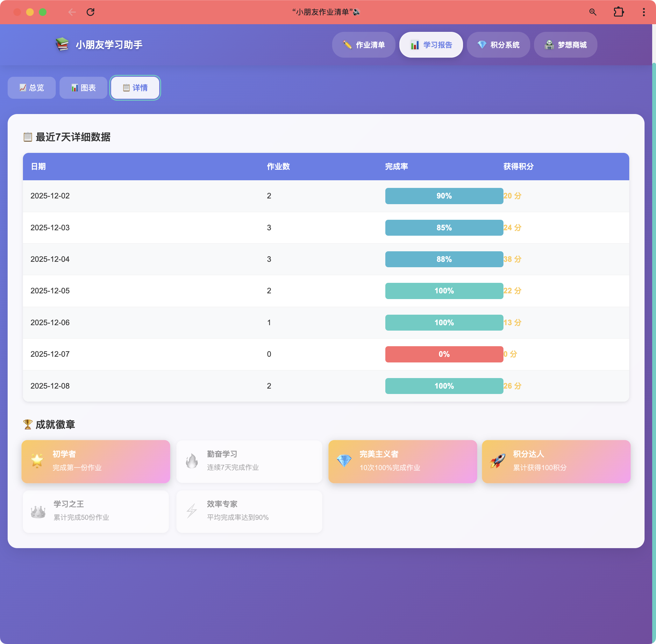Click the 90% completion bar for 2025-12-02
656x644 pixels.
(x=444, y=196)
